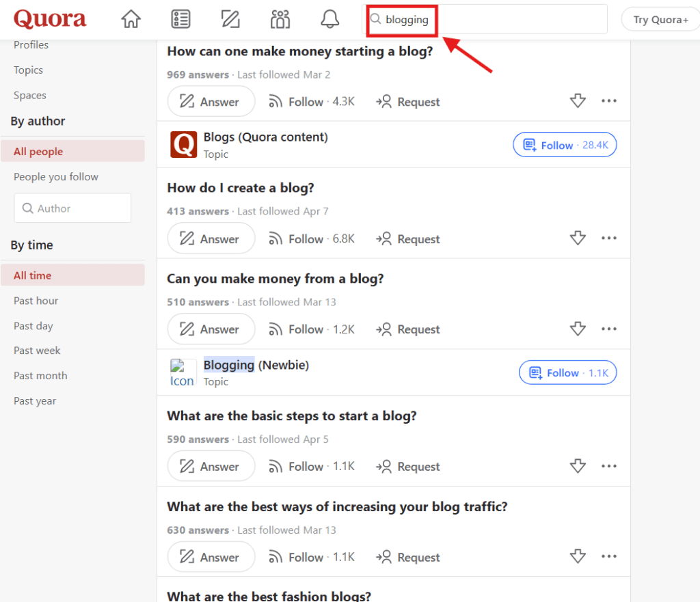This screenshot has height=602, width=700.
Task: Go to Home feed icon
Action: coord(131,19)
